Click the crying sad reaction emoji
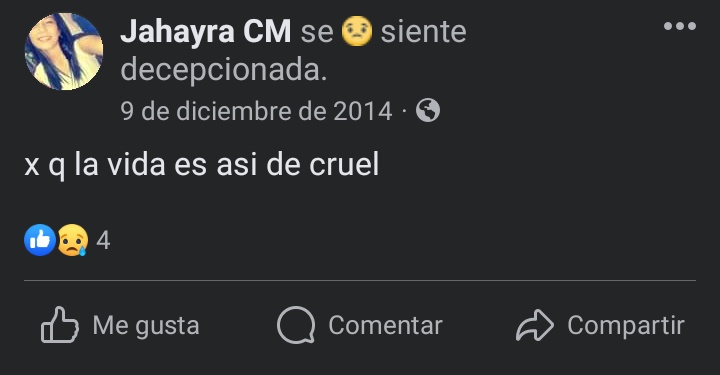 (x=73, y=240)
